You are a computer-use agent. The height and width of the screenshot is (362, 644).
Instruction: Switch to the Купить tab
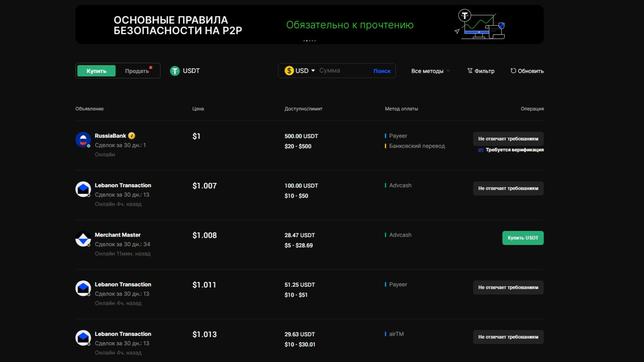pyautogui.click(x=96, y=71)
